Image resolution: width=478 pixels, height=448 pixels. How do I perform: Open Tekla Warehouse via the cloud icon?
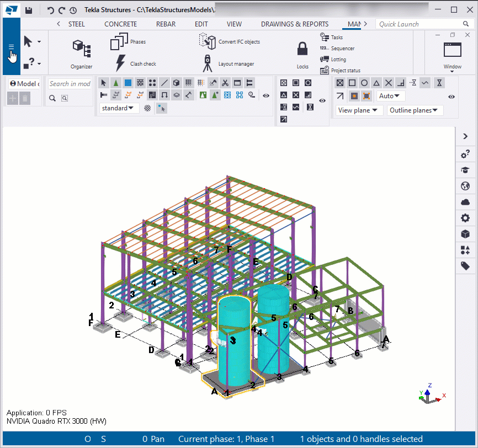point(465,202)
